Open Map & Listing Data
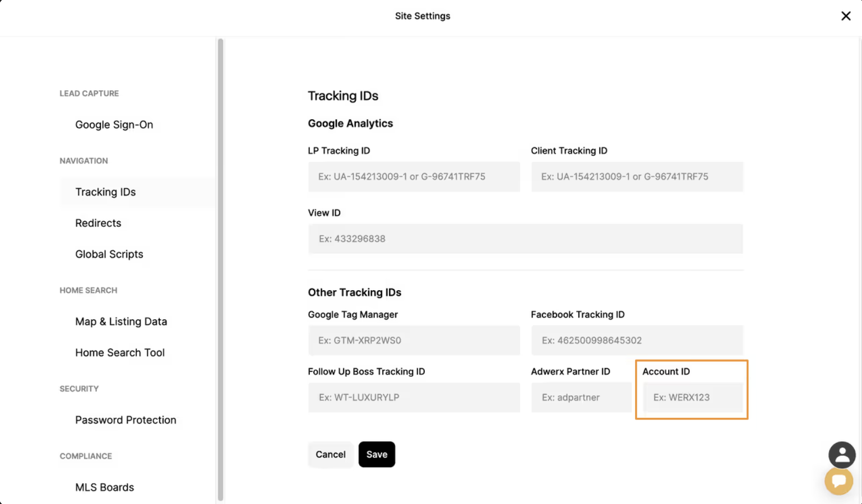The height and width of the screenshot is (504, 862). tap(121, 321)
